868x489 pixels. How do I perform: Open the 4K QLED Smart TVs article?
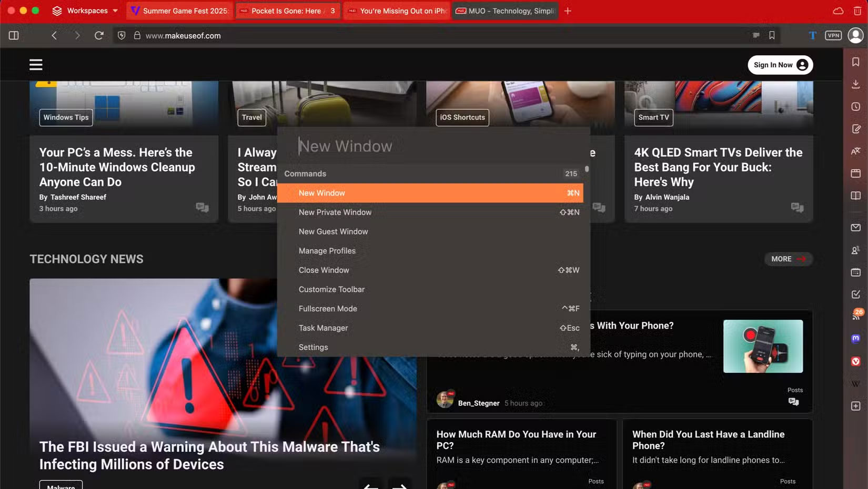click(718, 167)
